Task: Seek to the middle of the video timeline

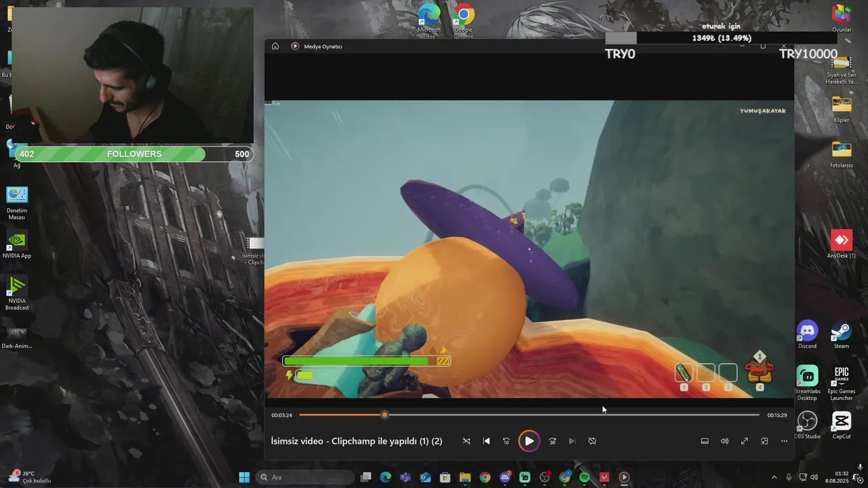Action: pyautogui.click(x=529, y=415)
